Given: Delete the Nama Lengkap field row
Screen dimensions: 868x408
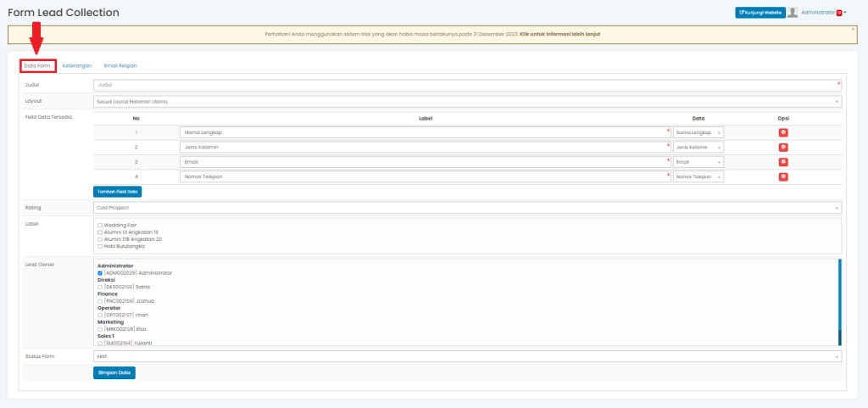Looking at the screenshot, I should (x=783, y=133).
